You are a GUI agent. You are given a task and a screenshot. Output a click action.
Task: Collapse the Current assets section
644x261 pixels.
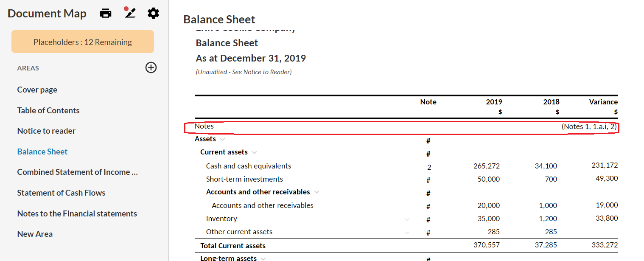254,152
